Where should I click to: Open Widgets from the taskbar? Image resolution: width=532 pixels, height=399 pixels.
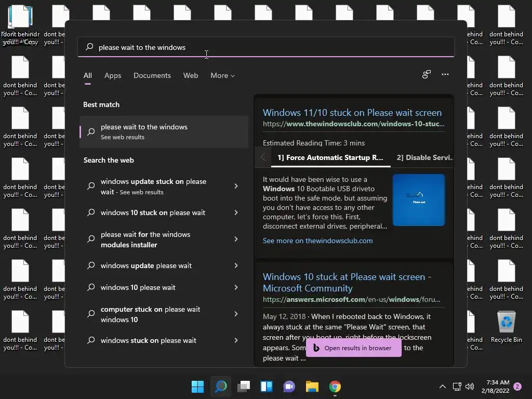pos(267,387)
